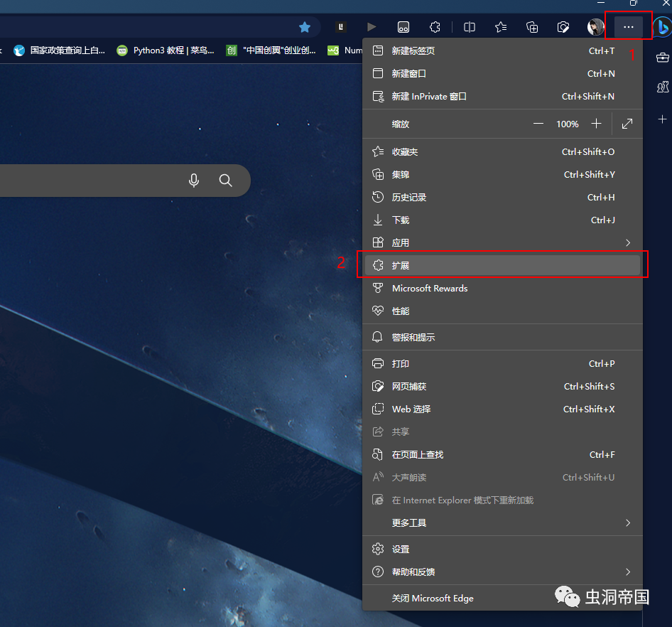Open the Bing chat sidebar icon

[663, 27]
